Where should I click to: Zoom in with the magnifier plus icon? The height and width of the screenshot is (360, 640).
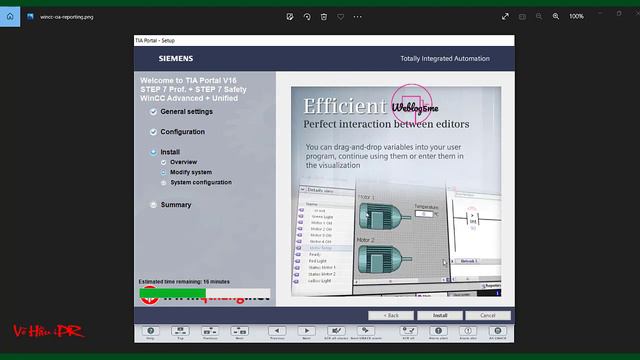556,16
